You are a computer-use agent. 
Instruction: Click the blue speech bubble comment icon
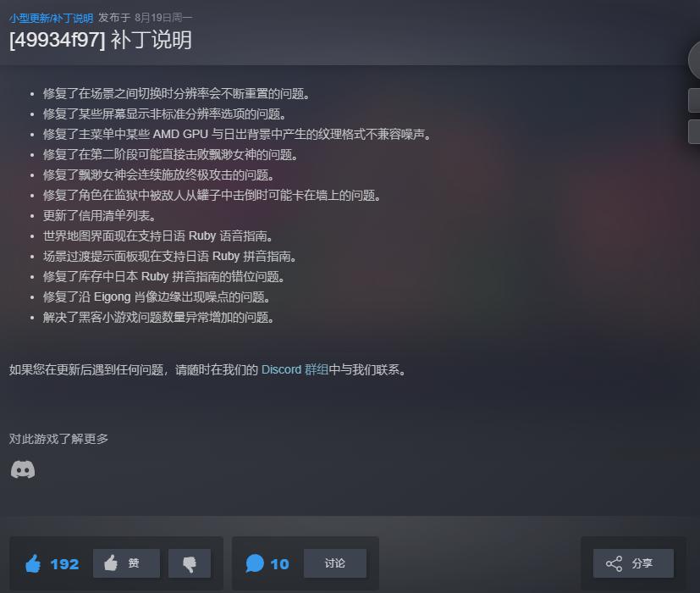tap(255, 563)
